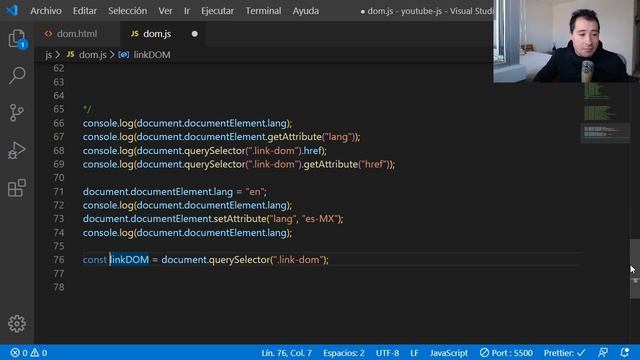Click the editor vertical scrollbar thumb
Viewport: 640px width, 360px height.
click(x=635, y=269)
